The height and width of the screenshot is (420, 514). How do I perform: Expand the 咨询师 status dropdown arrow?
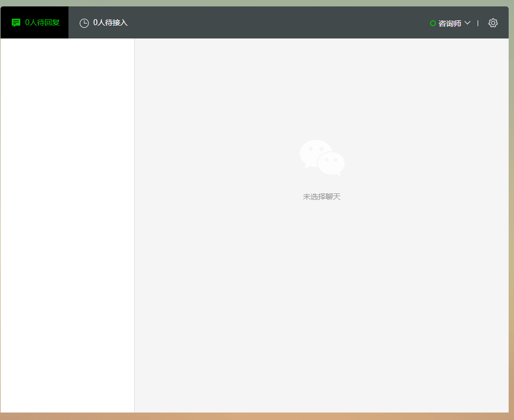point(467,23)
